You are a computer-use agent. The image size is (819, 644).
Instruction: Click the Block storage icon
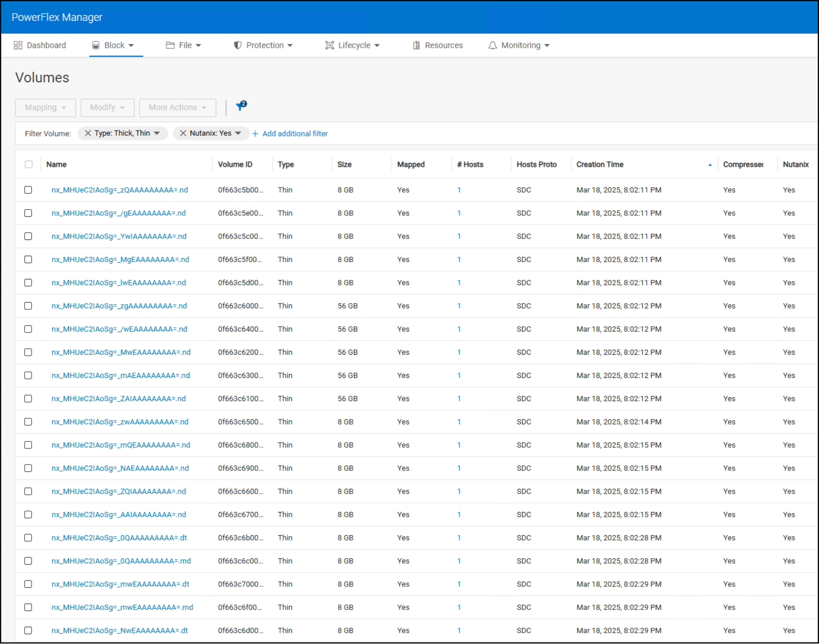(x=96, y=45)
